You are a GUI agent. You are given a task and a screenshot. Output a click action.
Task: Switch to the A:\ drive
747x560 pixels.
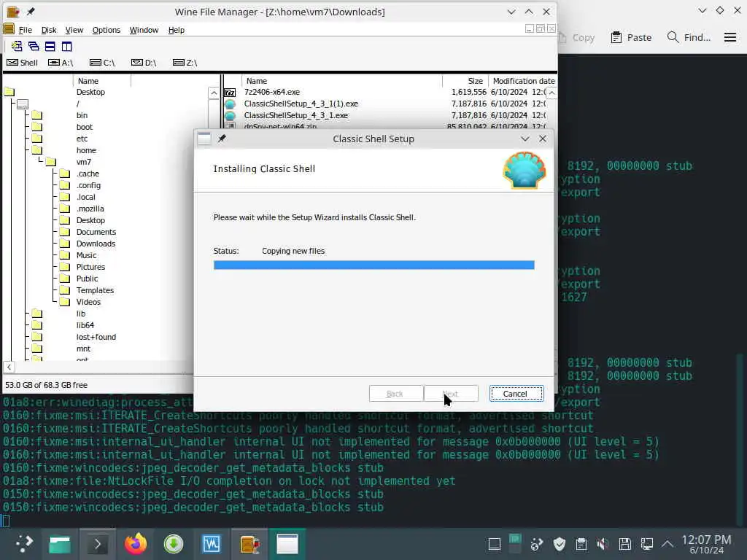(61, 63)
